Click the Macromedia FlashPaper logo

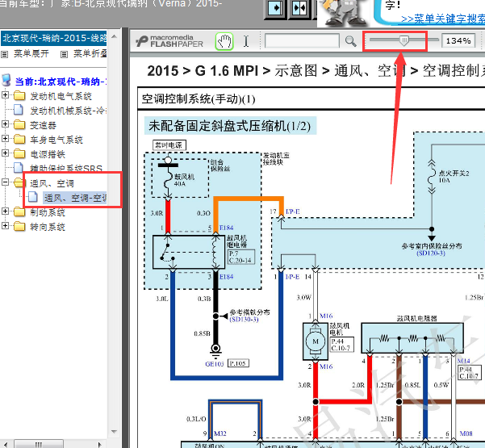click(x=169, y=41)
